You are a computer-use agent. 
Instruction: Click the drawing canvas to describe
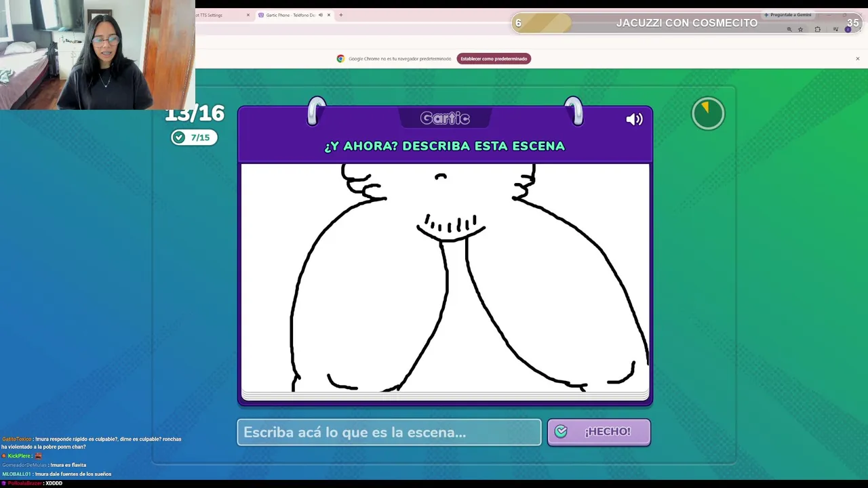coord(446,278)
